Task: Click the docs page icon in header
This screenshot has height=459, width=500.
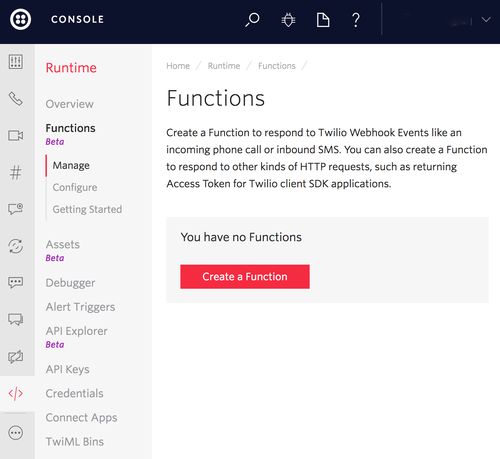Action: coord(323,20)
